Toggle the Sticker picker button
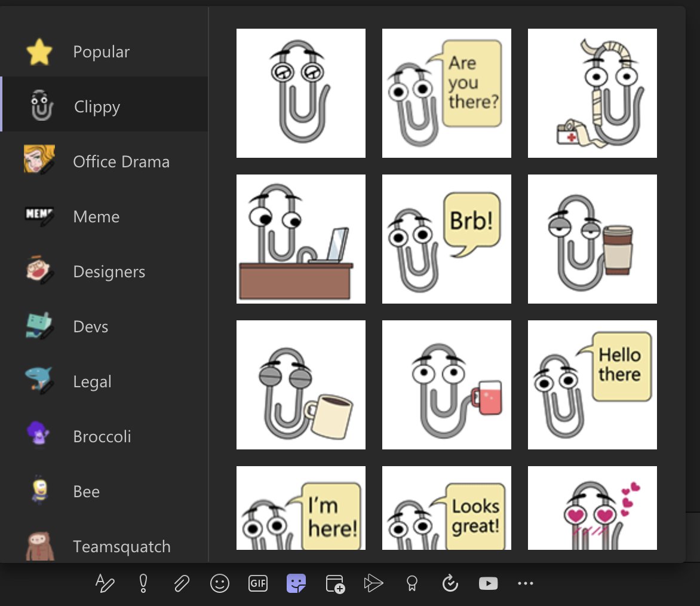Viewport: 700px width, 606px height. [296, 583]
